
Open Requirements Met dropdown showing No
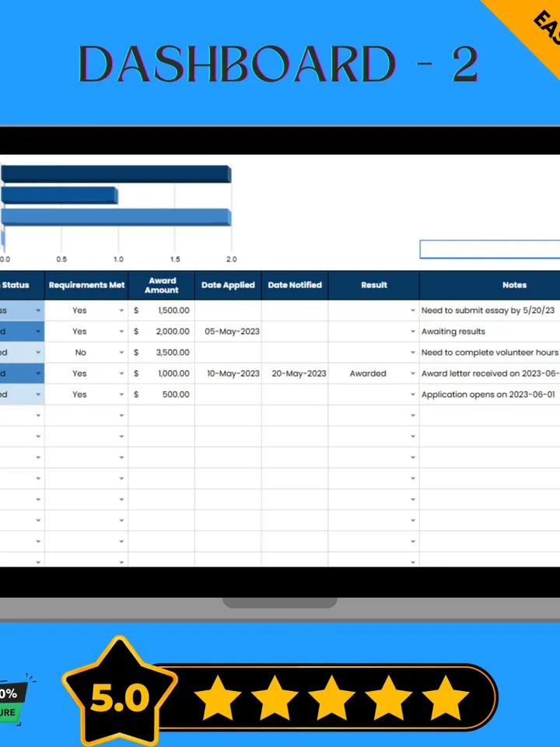(x=121, y=352)
